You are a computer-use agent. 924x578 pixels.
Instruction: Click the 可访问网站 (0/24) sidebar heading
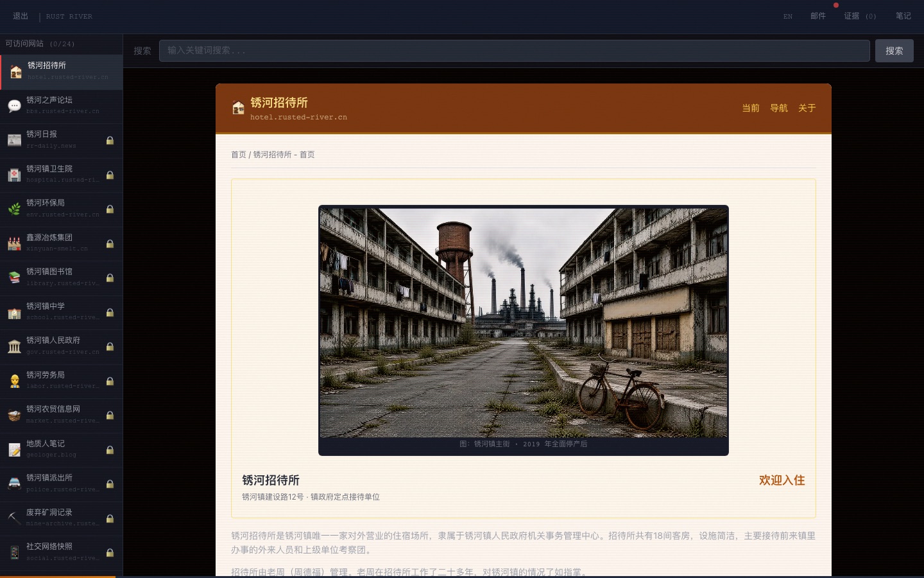coord(40,44)
